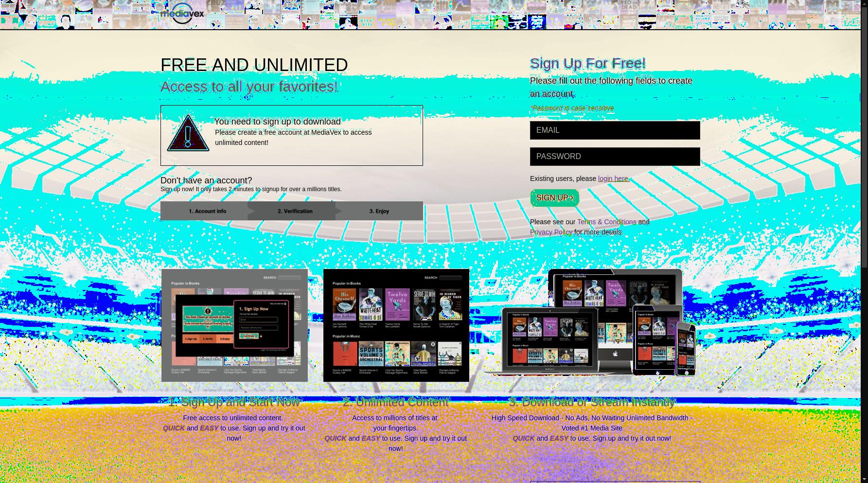This screenshot has height=483, width=868.
Task: Click 'FREE AND UNLIMITED' heading
Action: 254,65
